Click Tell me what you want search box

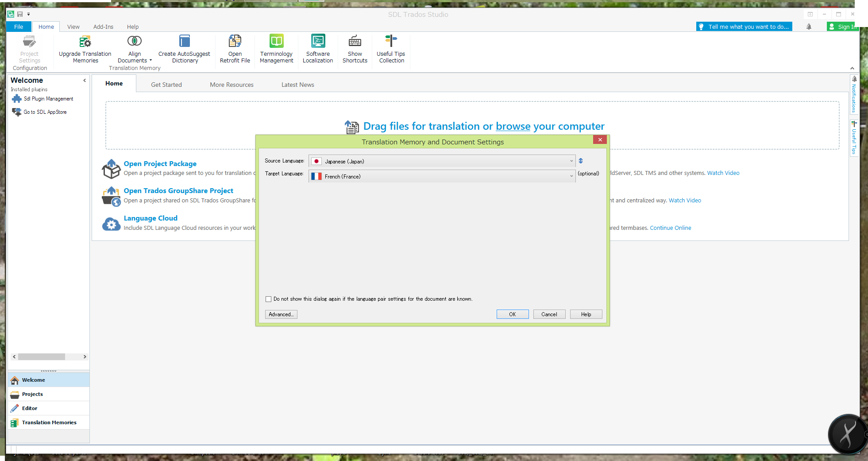[x=744, y=27]
